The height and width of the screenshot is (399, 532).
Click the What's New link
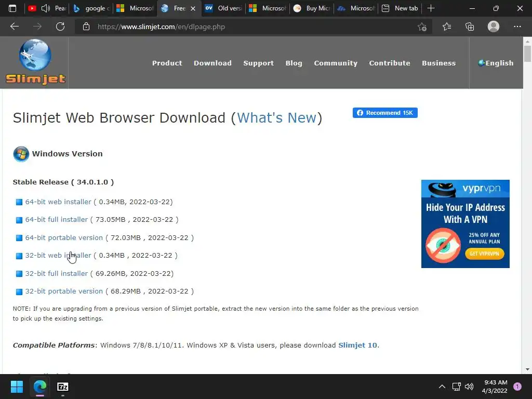click(x=276, y=118)
